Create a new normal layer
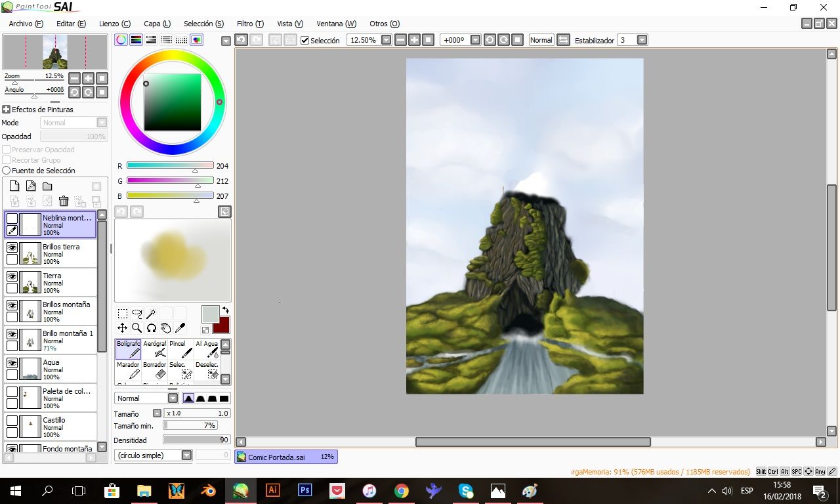The image size is (840, 504). [x=14, y=186]
